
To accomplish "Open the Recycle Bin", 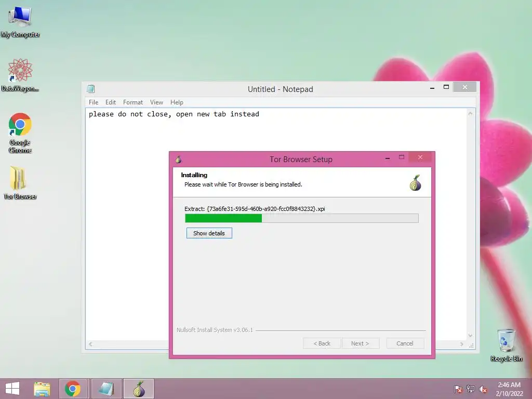I will (506, 345).
